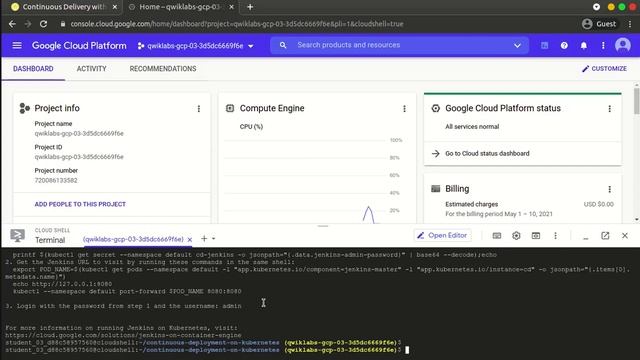Activate Cloud Shell icon in top bar
The image size is (640, 360).
point(544,45)
